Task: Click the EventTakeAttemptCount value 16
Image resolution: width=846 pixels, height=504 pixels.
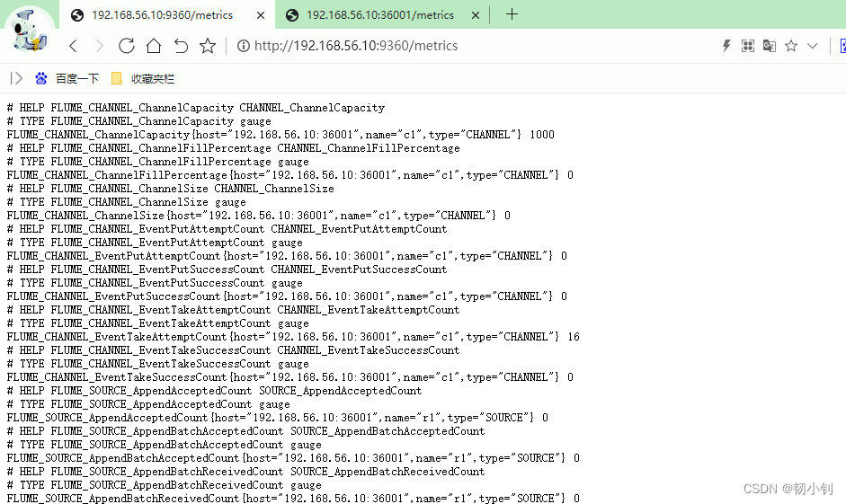Action: coord(574,337)
